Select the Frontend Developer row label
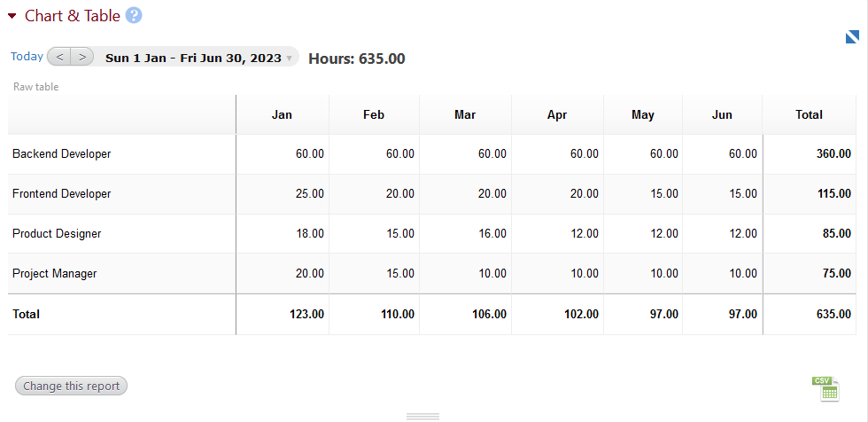The height and width of the screenshot is (422, 868). point(62,194)
